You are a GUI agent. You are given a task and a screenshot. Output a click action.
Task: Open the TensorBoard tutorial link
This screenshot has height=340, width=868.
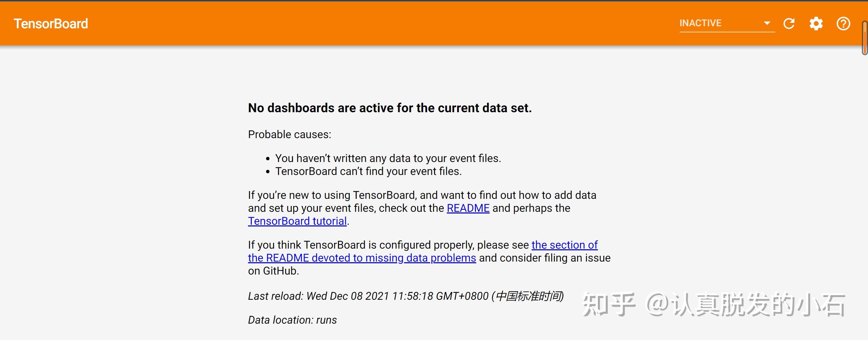coord(297,221)
